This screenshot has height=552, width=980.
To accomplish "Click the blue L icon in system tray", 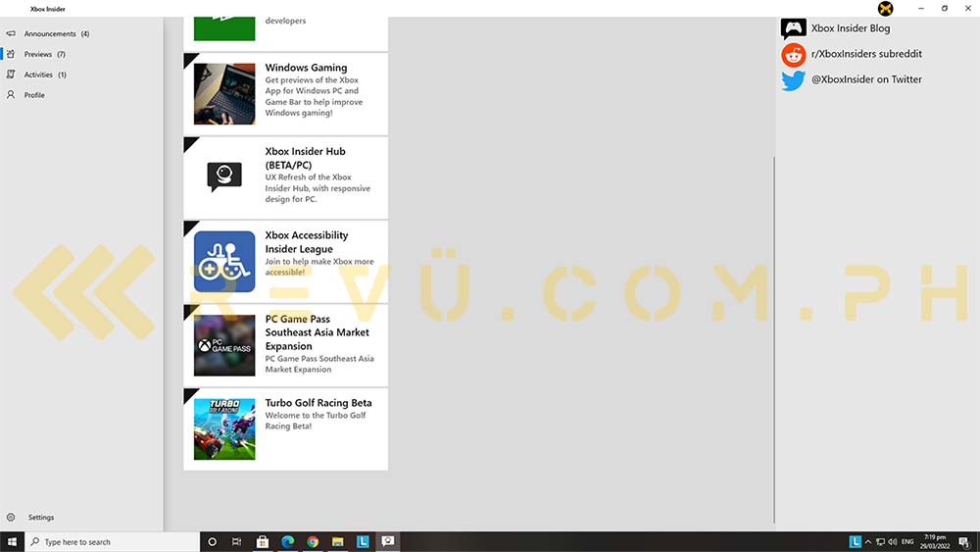I will pyautogui.click(x=855, y=541).
